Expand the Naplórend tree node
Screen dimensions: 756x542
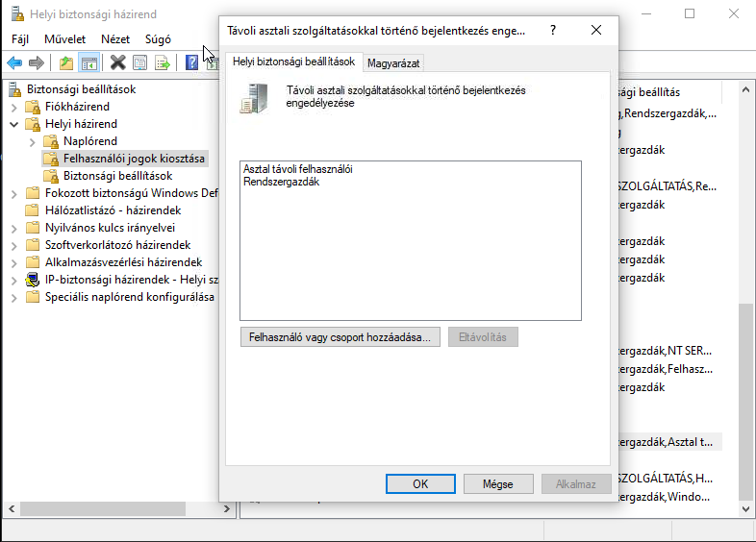tap(33, 141)
